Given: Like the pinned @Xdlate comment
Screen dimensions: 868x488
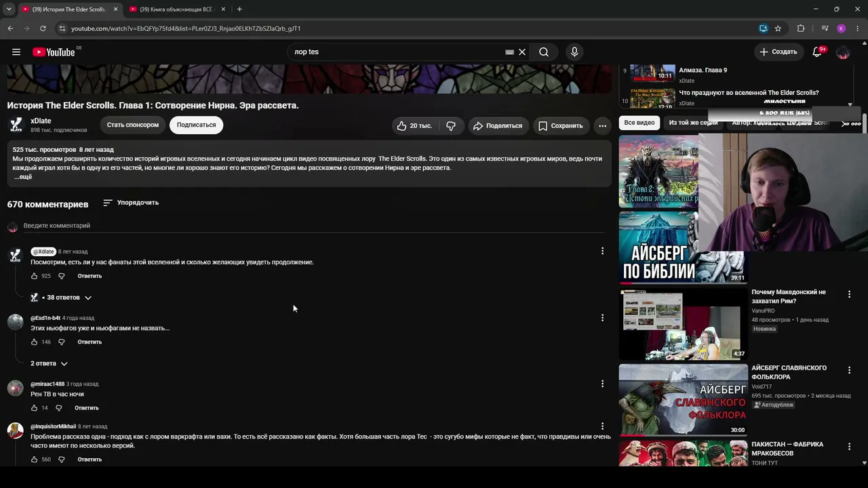Looking at the screenshot, I should pos(35,276).
